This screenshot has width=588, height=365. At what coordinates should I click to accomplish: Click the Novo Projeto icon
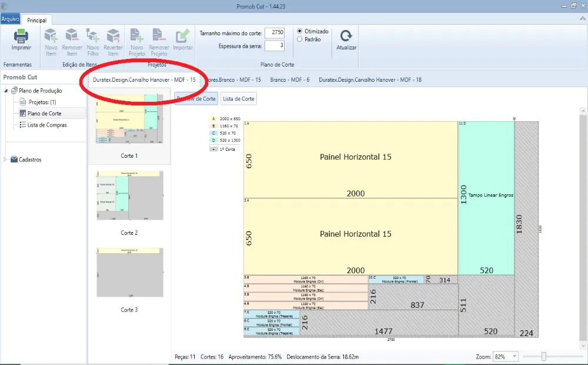point(136,35)
